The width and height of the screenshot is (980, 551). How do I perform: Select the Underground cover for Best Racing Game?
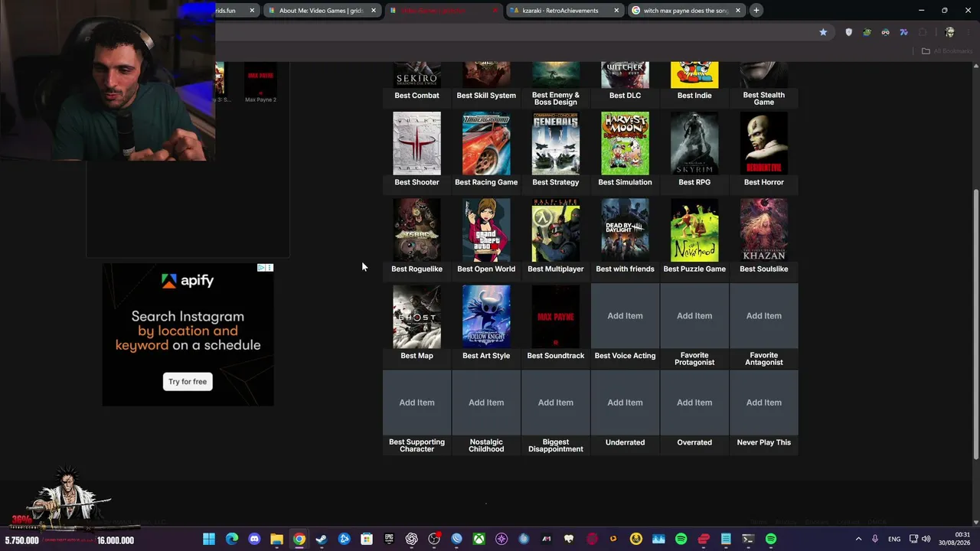[486, 143]
